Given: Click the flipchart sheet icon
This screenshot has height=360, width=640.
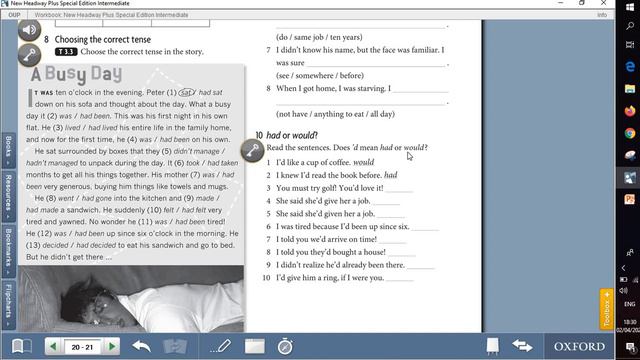Looking at the screenshot, I should [492, 346].
